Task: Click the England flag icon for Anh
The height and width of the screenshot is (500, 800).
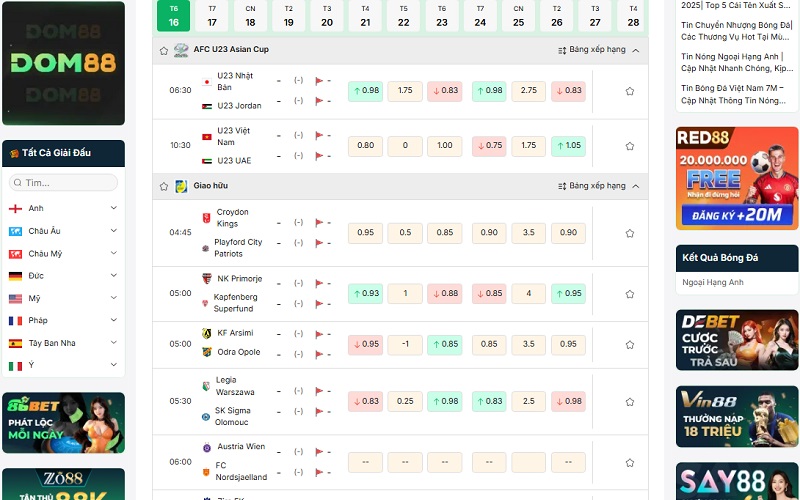Action: (15, 209)
